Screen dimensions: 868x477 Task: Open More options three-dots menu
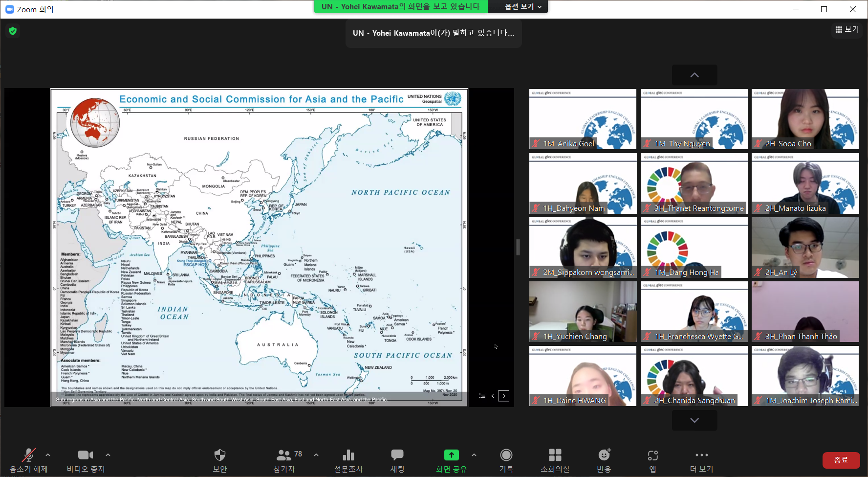(702, 455)
